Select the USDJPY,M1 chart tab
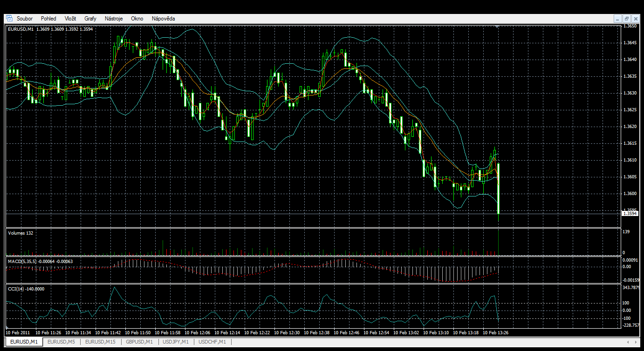644x351 pixels. click(x=176, y=342)
